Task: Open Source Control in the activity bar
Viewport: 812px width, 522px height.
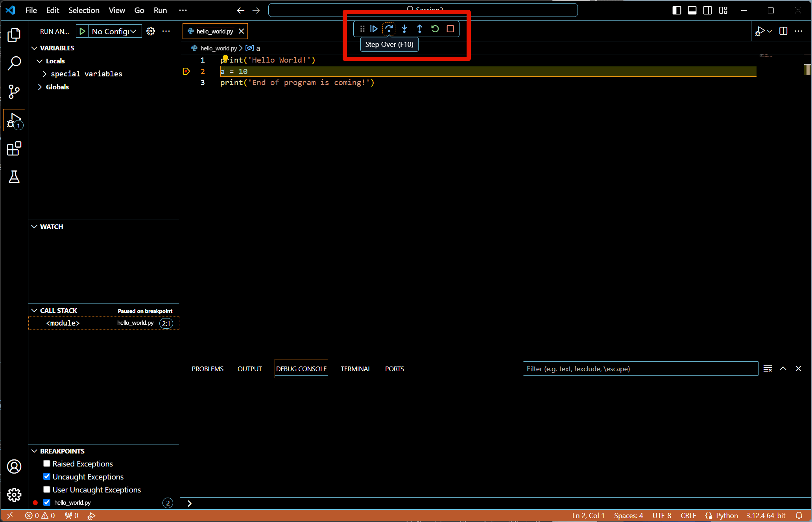Action: pyautogui.click(x=14, y=92)
